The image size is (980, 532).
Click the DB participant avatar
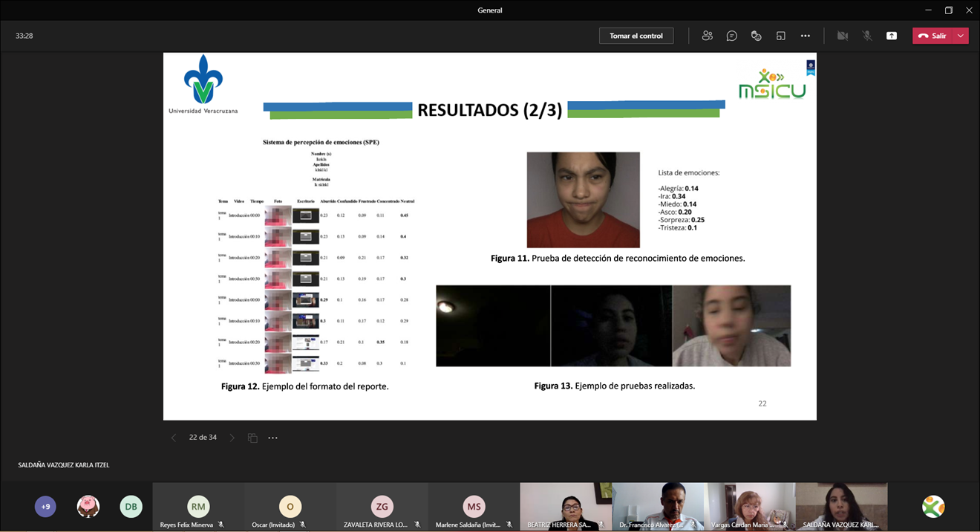pos(131,507)
